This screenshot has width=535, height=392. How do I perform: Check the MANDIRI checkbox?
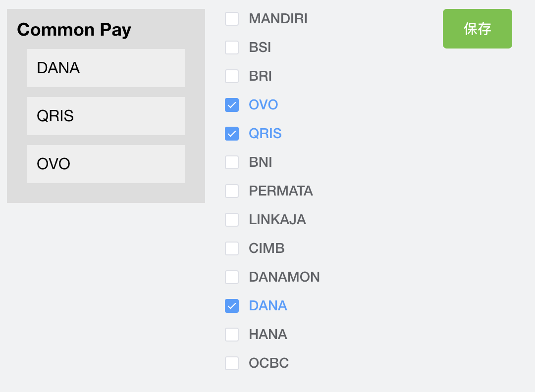[x=232, y=19]
